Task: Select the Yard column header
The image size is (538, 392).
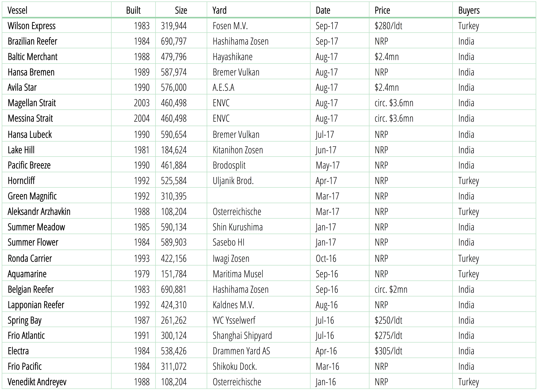Action: point(219,10)
